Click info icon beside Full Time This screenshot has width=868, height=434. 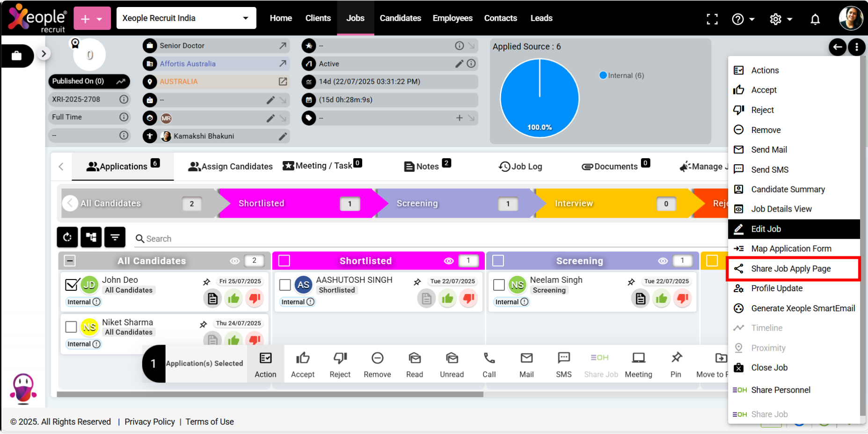click(x=124, y=117)
